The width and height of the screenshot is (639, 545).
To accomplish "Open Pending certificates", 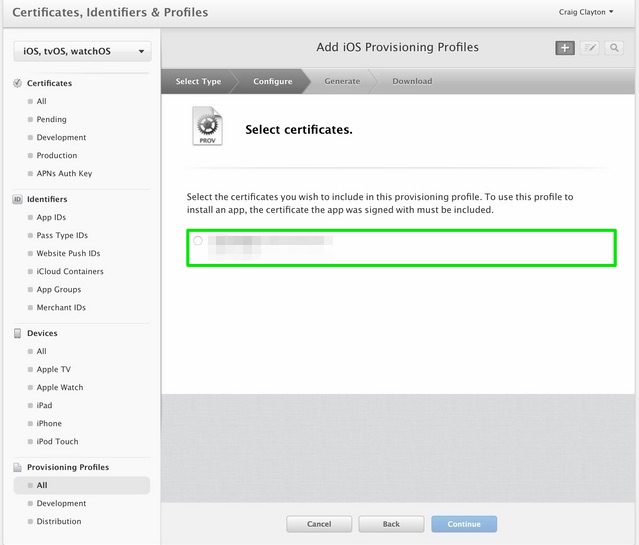I will pyautogui.click(x=51, y=119).
